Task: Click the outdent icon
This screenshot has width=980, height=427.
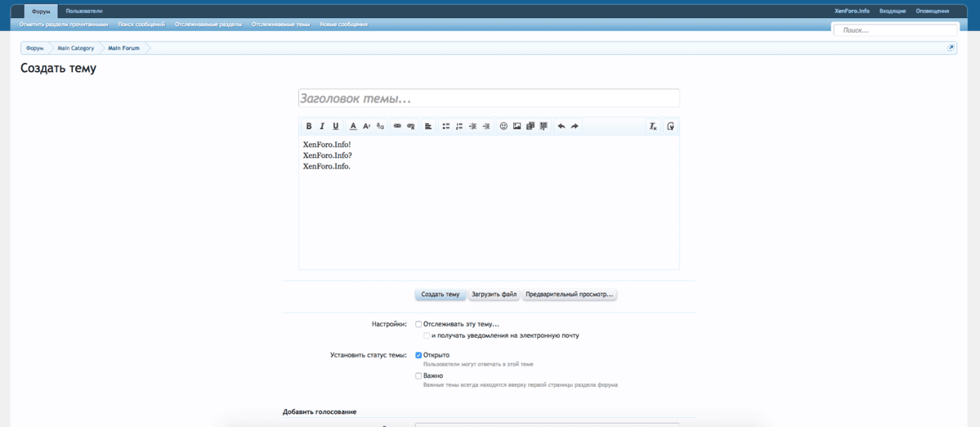Action: pyautogui.click(x=473, y=126)
